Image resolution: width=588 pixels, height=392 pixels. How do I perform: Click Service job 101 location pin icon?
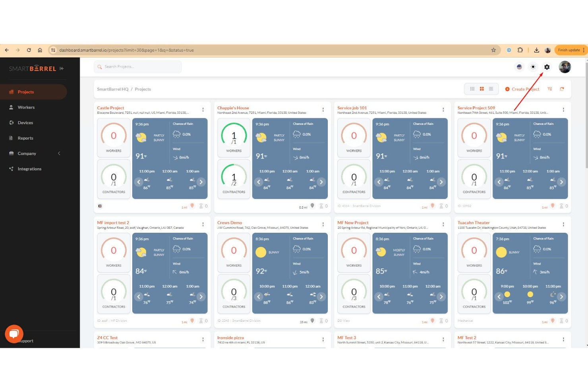(433, 206)
